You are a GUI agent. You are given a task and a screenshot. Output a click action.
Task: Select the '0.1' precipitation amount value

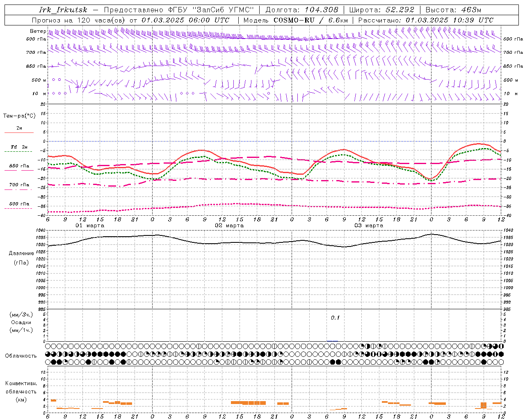(336, 318)
